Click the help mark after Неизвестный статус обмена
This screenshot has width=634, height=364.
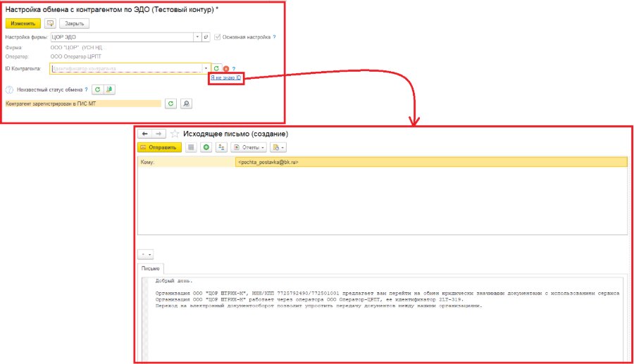86,89
